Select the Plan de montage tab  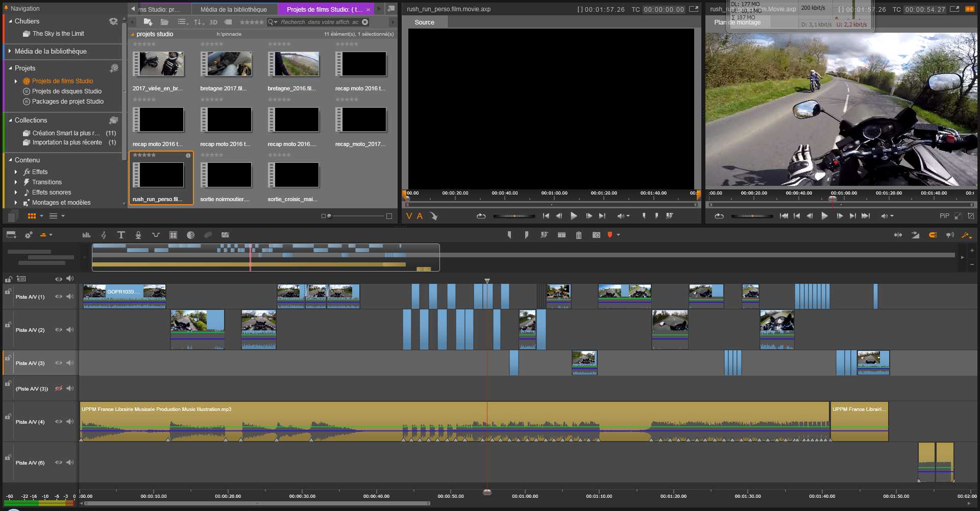(737, 22)
